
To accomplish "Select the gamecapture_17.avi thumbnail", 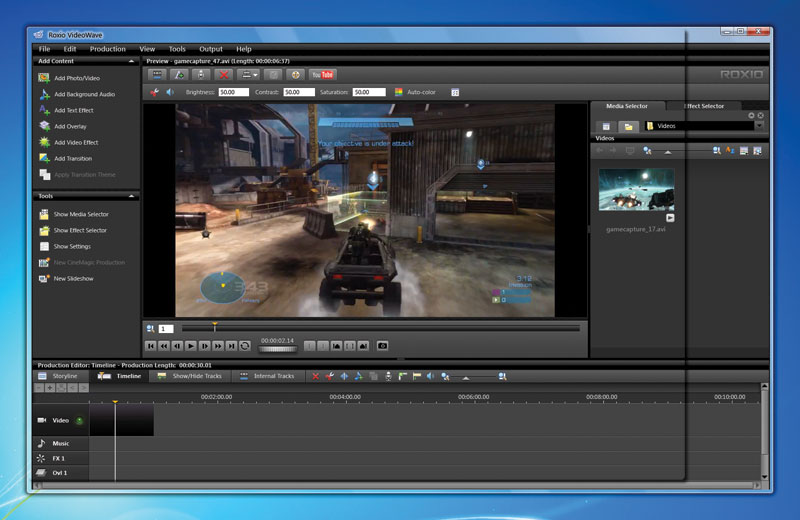I will point(636,190).
